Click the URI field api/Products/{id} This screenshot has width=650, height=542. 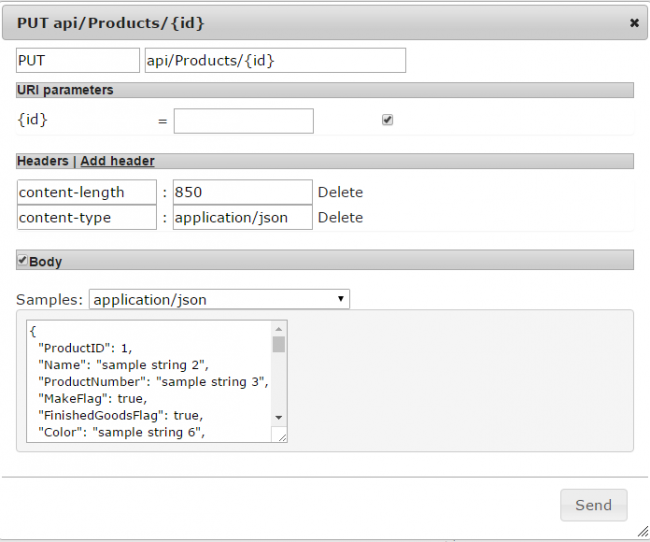click(275, 61)
